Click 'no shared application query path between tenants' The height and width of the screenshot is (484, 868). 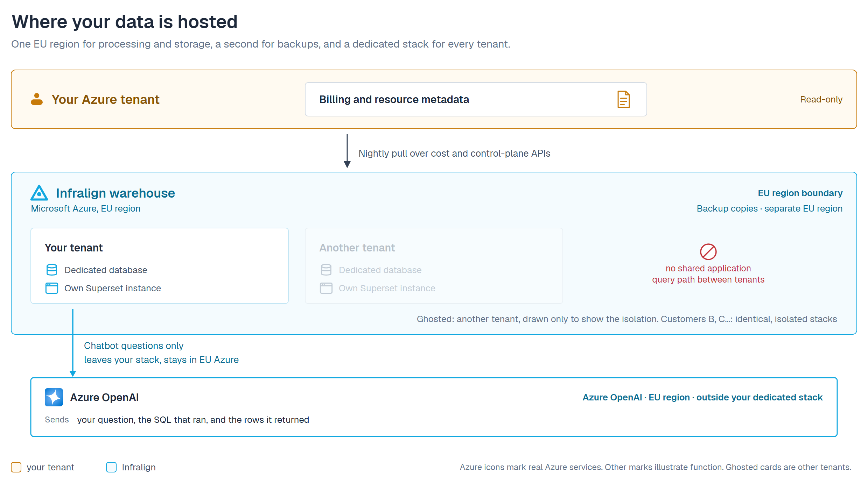pyautogui.click(x=708, y=274)
